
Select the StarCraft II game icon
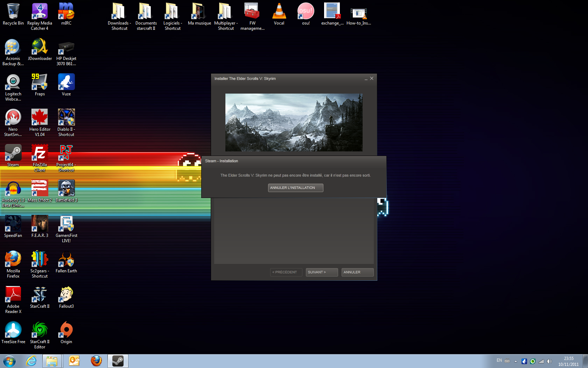click(x=40, y=298)
